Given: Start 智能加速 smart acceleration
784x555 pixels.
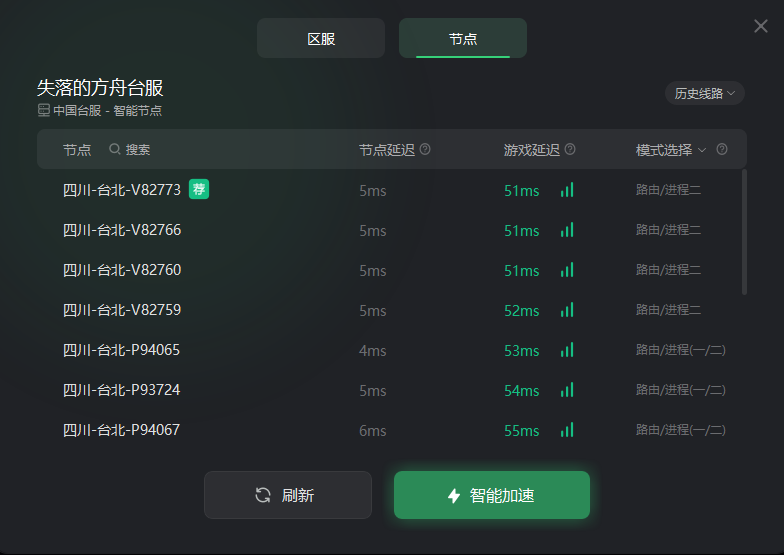Looking at the screenshot, I should click(x=491, y=495).
